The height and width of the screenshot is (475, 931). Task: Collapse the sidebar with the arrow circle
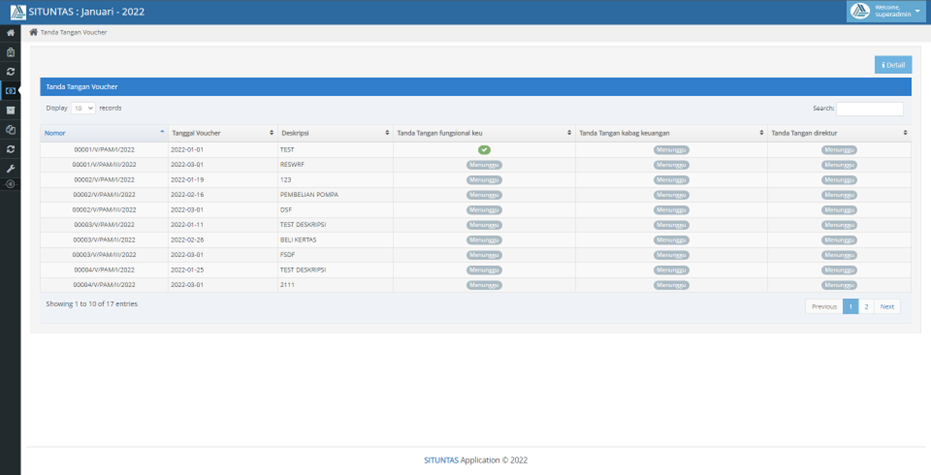[x=10, y=184]
